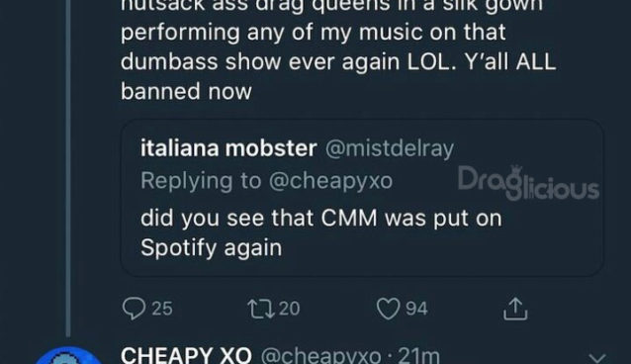Viewport: 631px width, 364px height.
Task: Expand the chevron menu on CHEAPY XO tweet
Action: [596, 357]
